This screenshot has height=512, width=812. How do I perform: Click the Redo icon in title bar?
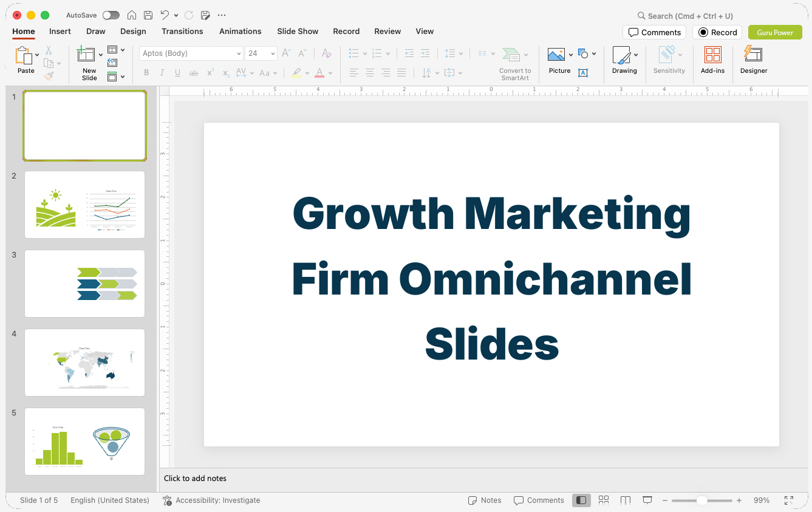click(188, 15)
